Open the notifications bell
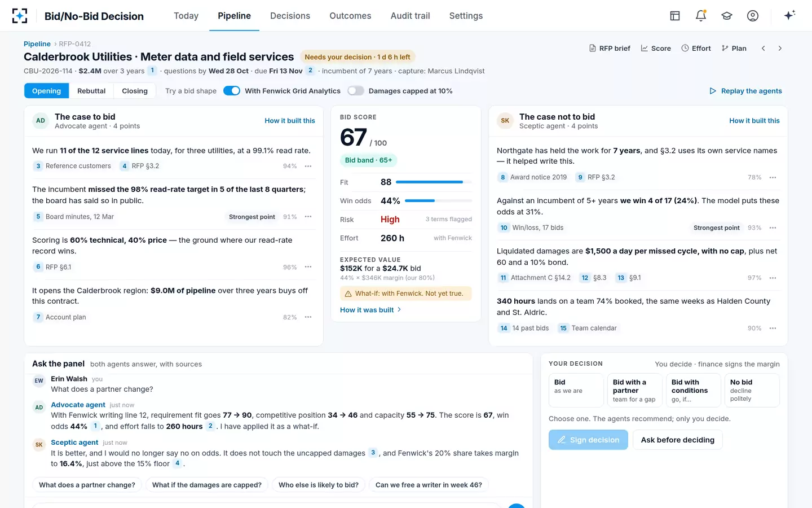 (x=701, y=16)
